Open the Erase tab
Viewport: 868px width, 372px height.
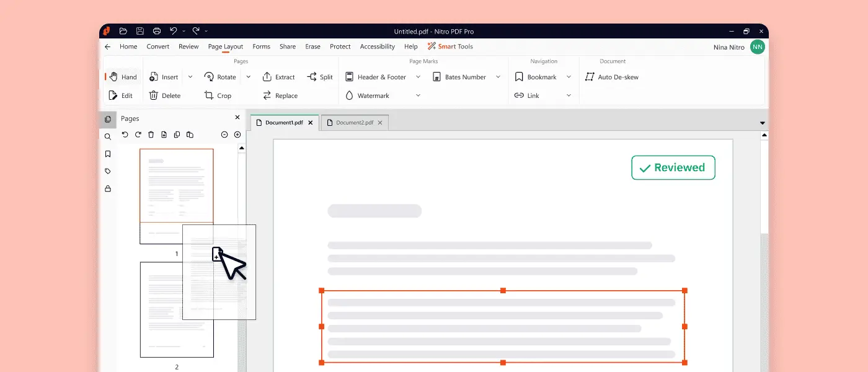313,46
